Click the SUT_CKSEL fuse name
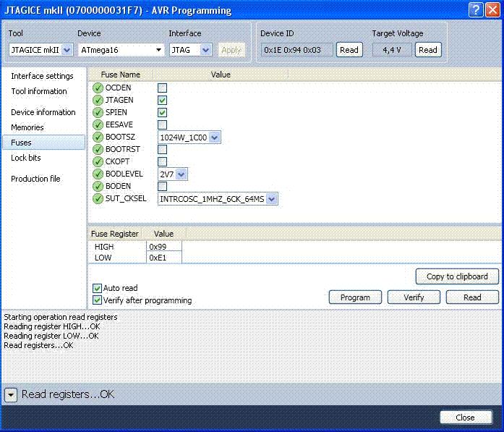The width and height of the screenshot is (504, 432). coord(126,198)
